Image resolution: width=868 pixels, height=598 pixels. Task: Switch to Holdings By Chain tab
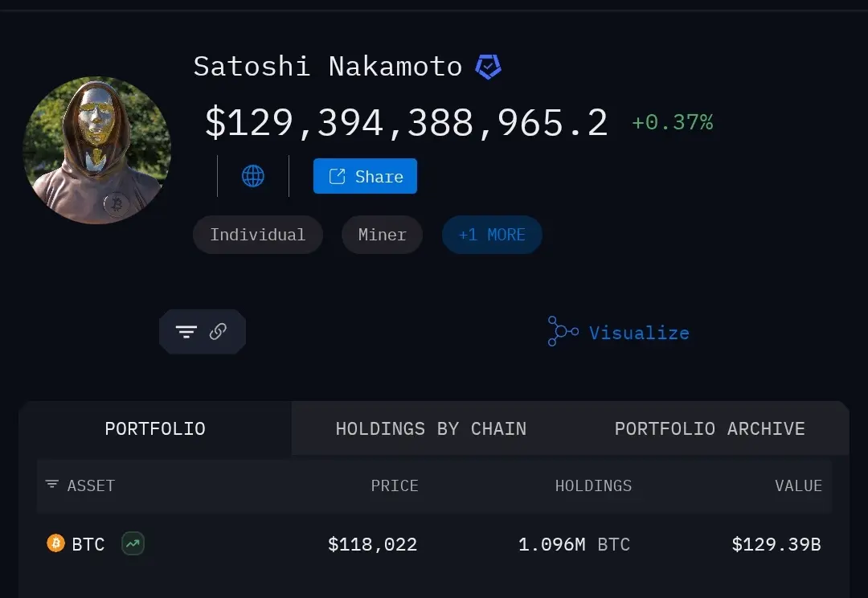(x=431, y=428)
